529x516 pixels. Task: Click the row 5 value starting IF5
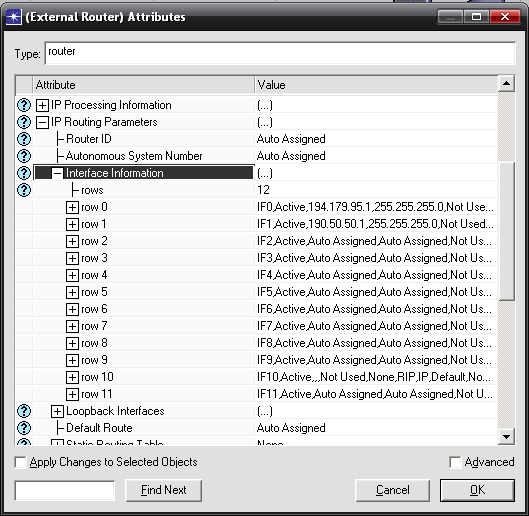[374, 292]
